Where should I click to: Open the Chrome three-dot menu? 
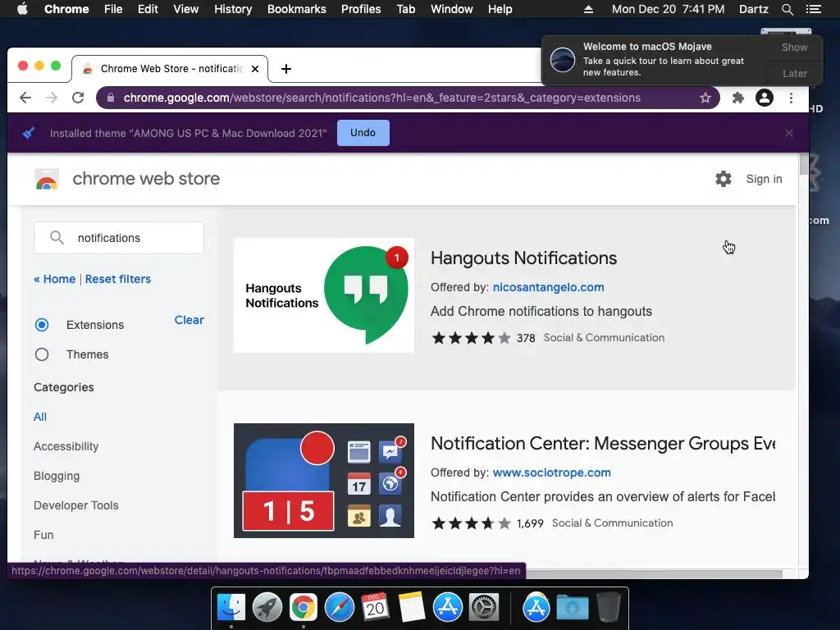tap(791, 98)
